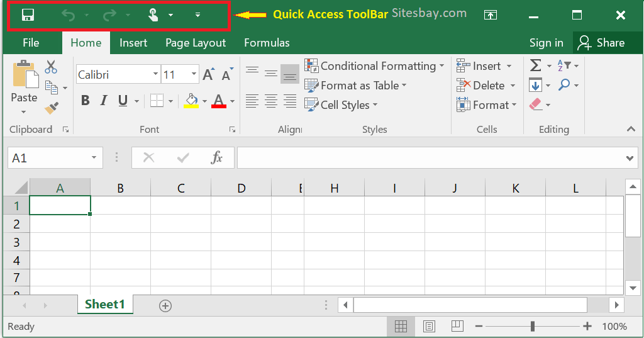Toggle Bottom Align button

[290, 74]
